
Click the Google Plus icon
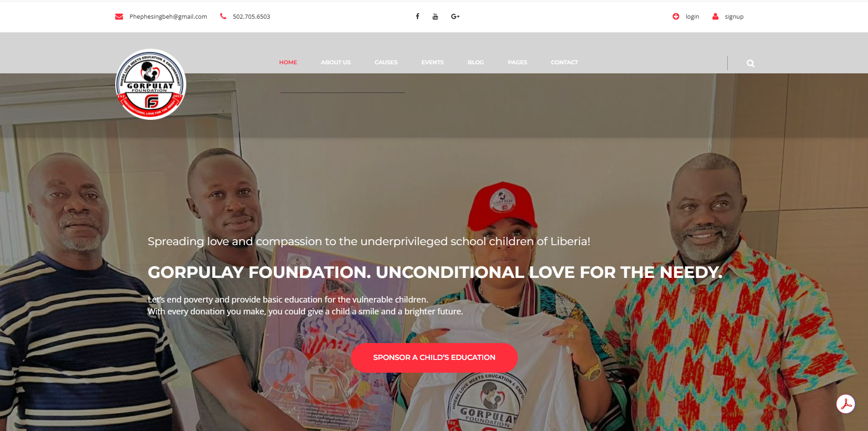455,16
